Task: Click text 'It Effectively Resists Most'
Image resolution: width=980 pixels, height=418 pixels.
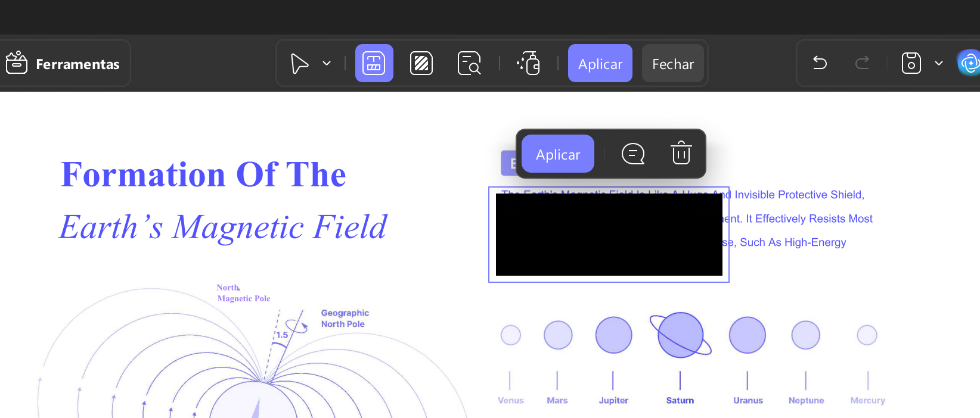Action: [809, 219]
